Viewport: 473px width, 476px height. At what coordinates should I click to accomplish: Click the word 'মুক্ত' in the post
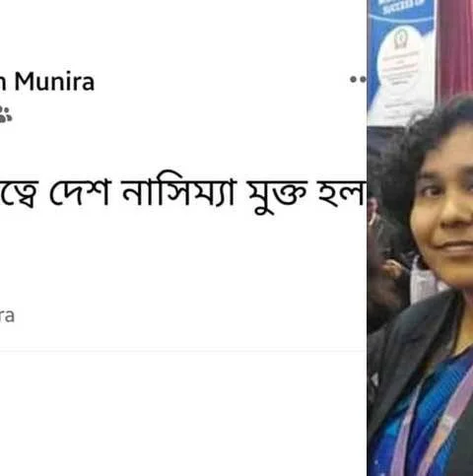coord(278,196)
